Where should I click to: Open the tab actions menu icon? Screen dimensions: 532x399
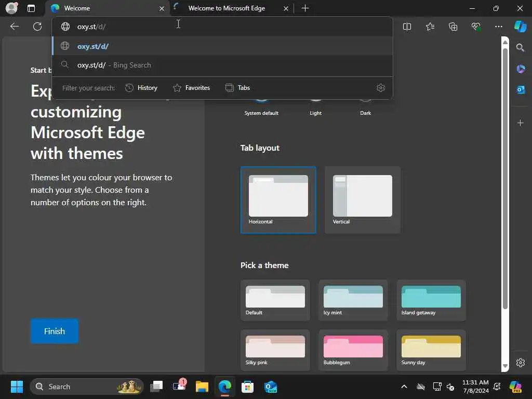coord(31,8)
